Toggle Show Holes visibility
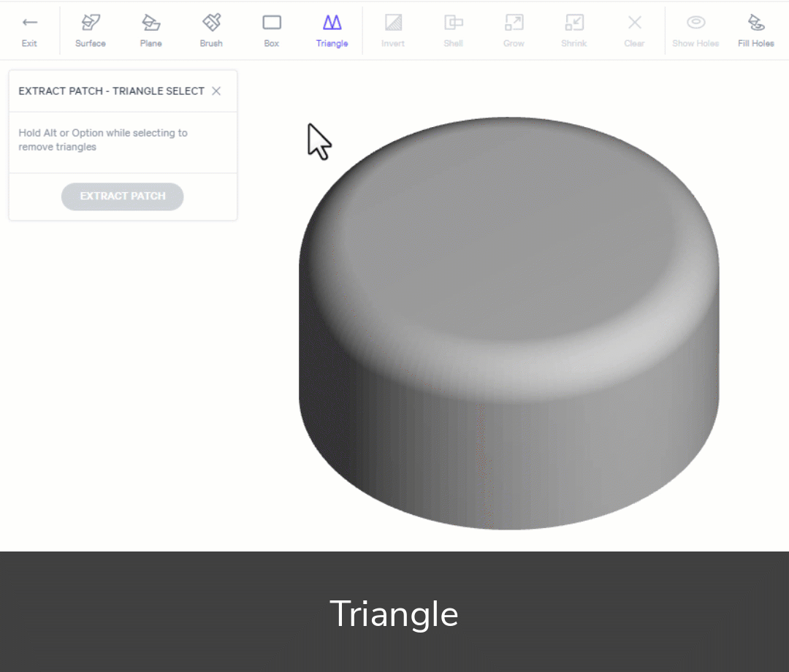Screen dimensions: 789x672 pos(696,31)
